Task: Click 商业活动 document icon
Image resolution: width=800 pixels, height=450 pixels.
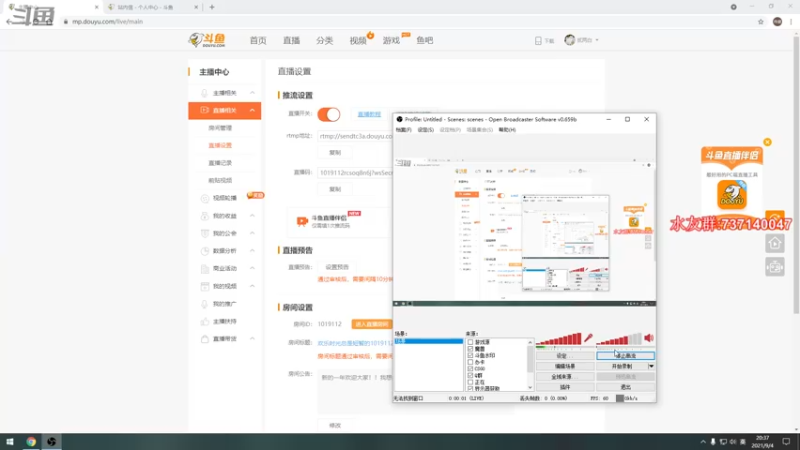Action: click(205, 268)
